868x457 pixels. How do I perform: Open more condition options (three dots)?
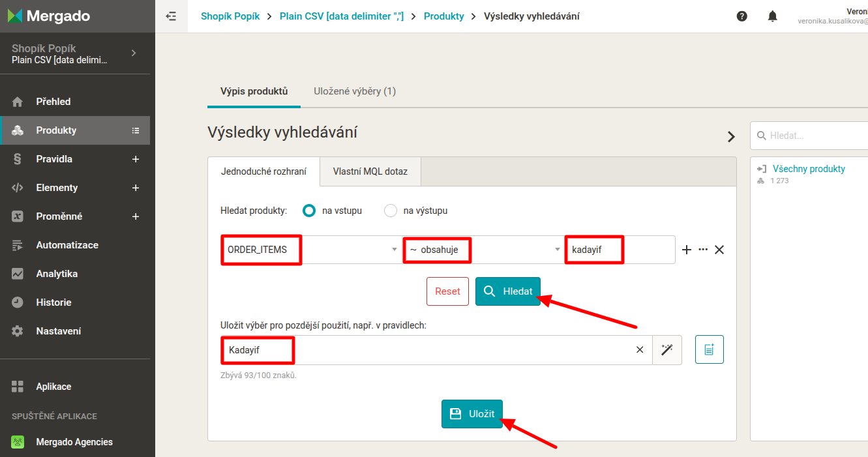[x=703, y=250]
